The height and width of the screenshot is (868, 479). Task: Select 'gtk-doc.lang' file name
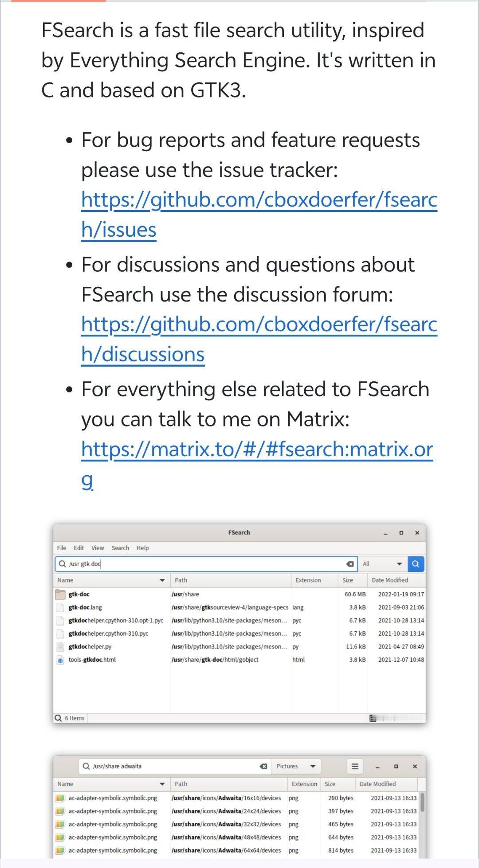tap(85, 607)
